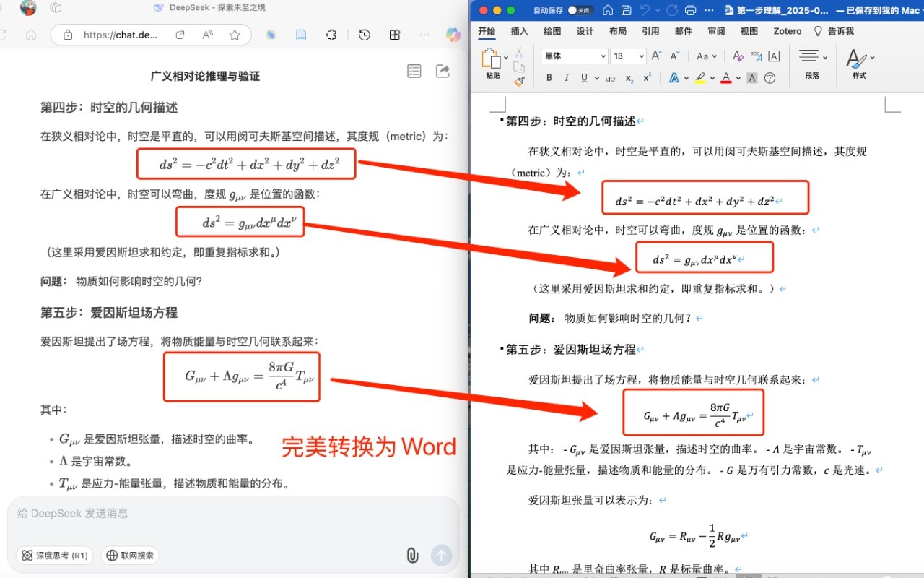
Task: Expand the underline style dropdown arrow
Action: point(596,78)
